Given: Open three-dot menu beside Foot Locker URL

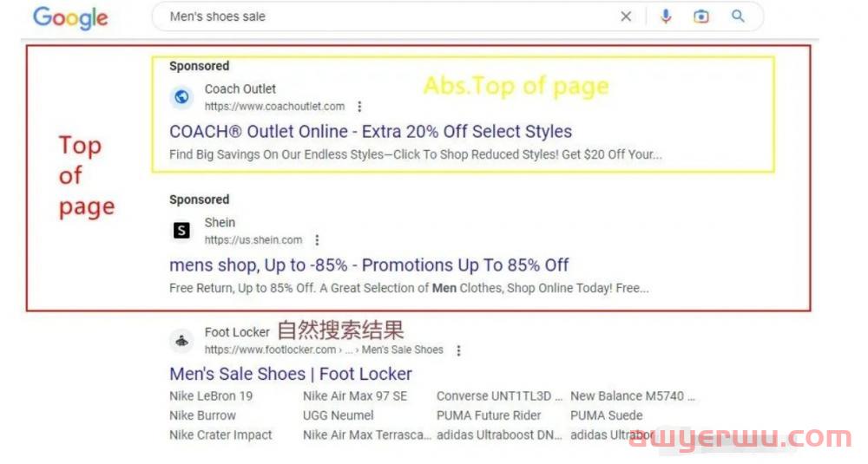Looking at the screenshot, I should (459, 350).
